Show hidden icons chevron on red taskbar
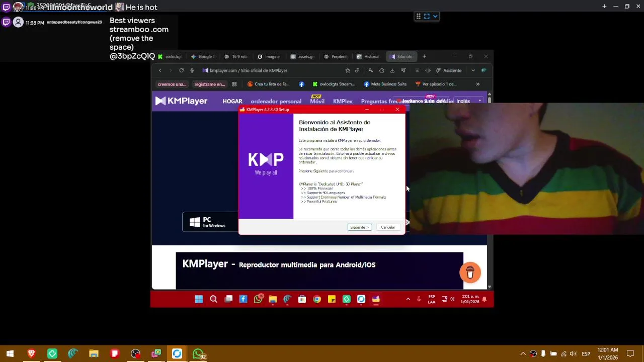This screenshot has height=362, width=644. coord(408,299)
